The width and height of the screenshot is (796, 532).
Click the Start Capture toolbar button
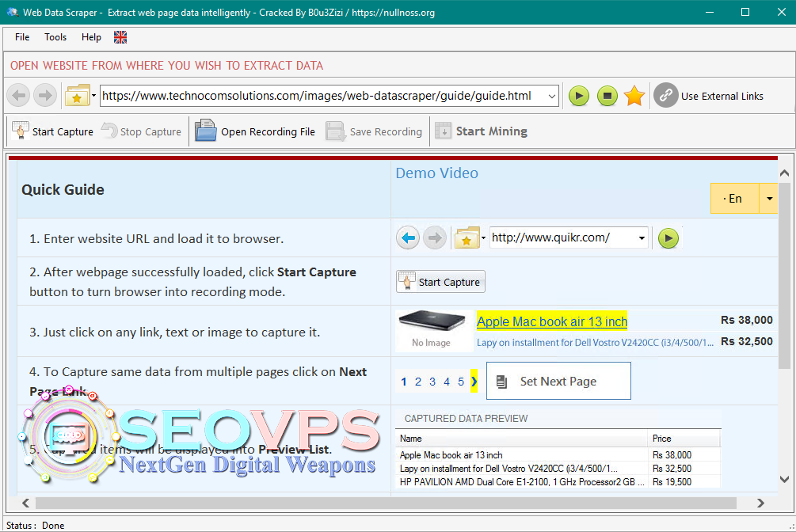[53, 131]
